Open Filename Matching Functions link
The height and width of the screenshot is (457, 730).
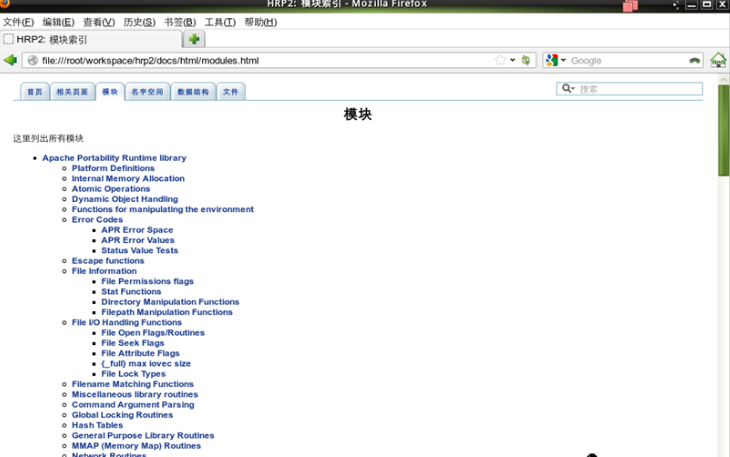click(133, 384)
